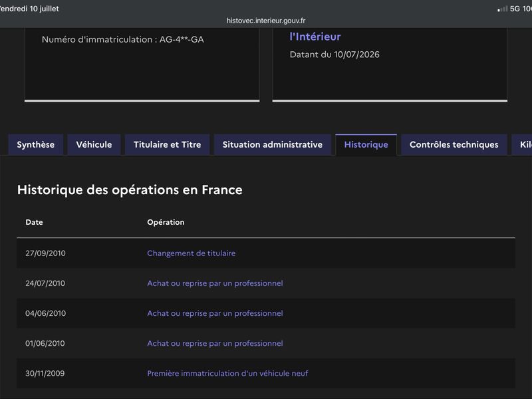This screenshot has height=399, width=532.
Task: Click the Numéro d'immatriculation AG-4**-GA text
Action: pyautogui.click(x=123, y=39)
